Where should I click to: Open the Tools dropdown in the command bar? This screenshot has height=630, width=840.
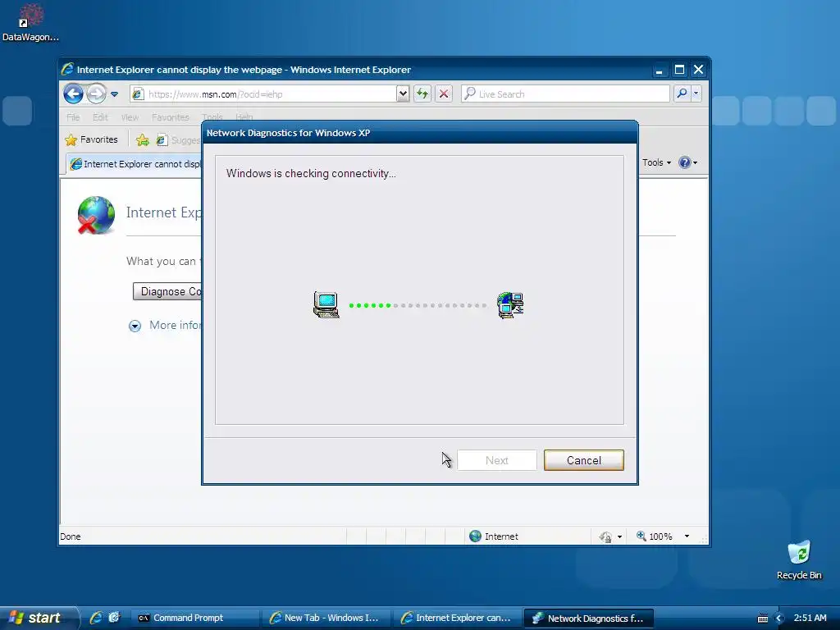tap(656, 162)
